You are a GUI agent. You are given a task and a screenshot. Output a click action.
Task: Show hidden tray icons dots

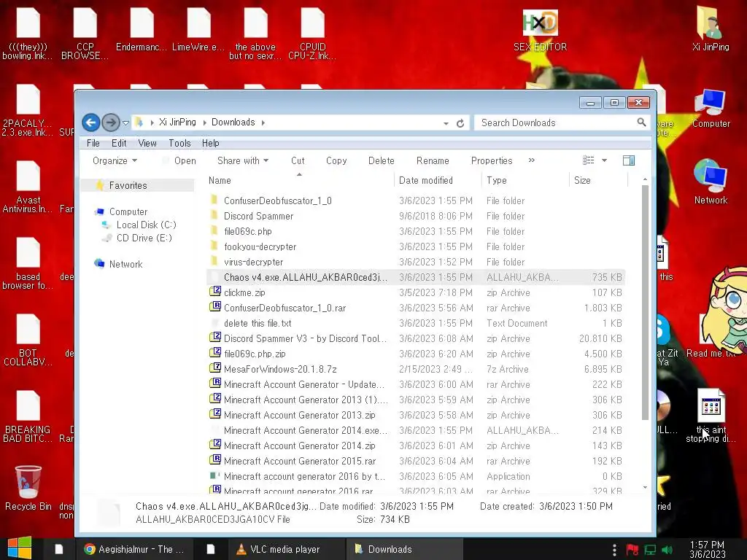pos(614,550)
